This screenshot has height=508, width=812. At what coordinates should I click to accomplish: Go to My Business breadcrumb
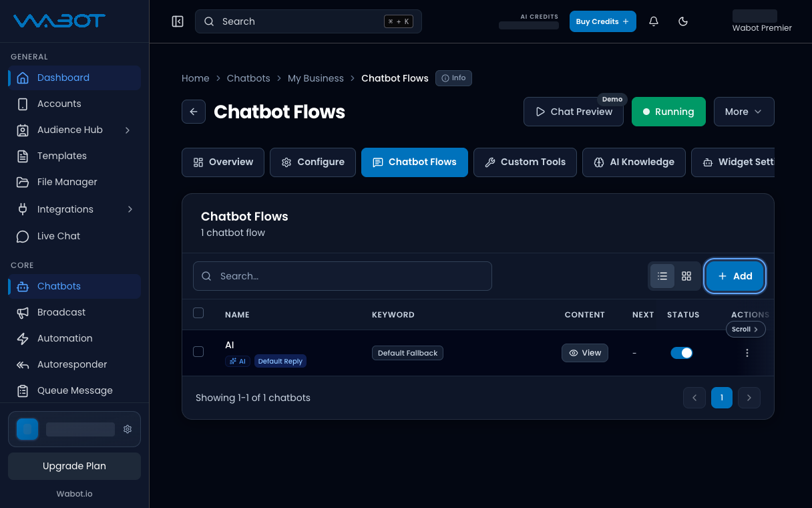point(316,78)
